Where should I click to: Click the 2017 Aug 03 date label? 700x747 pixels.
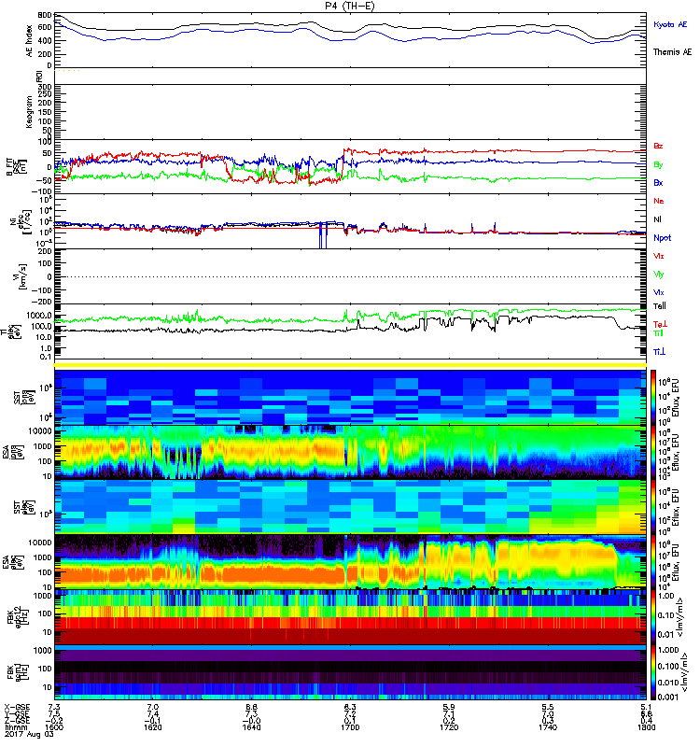click(30, 734)
